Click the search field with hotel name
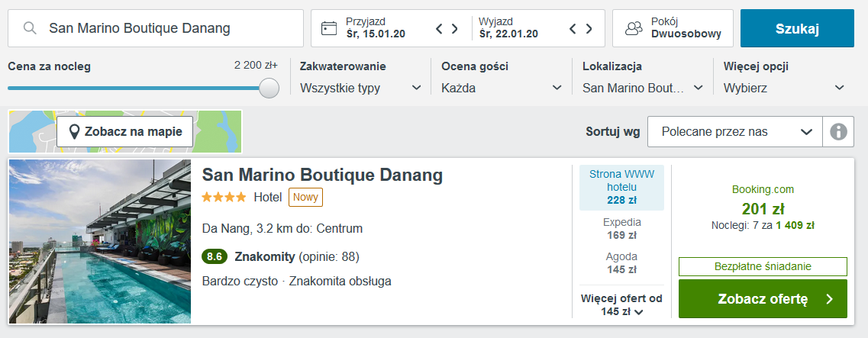This screenshot has height=338, width=868. coord(156,28)
